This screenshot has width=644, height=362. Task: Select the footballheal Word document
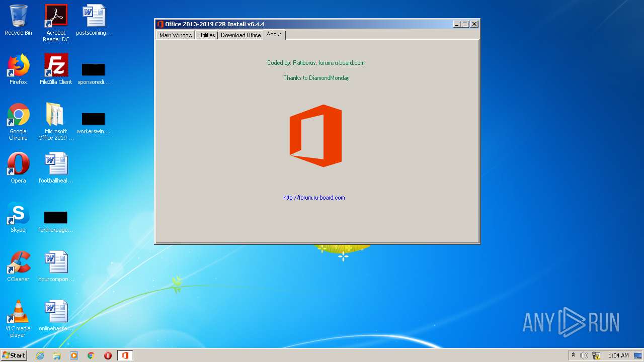coord(56,168)
